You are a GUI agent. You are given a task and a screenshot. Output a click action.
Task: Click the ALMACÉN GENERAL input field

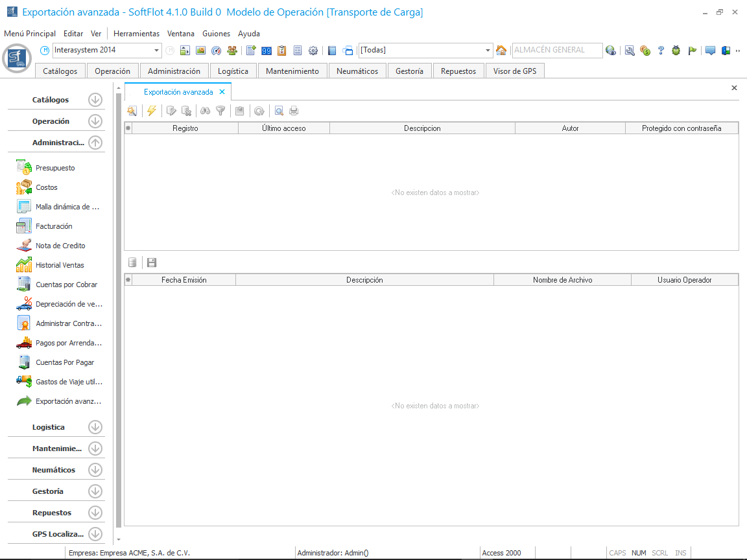556,51
